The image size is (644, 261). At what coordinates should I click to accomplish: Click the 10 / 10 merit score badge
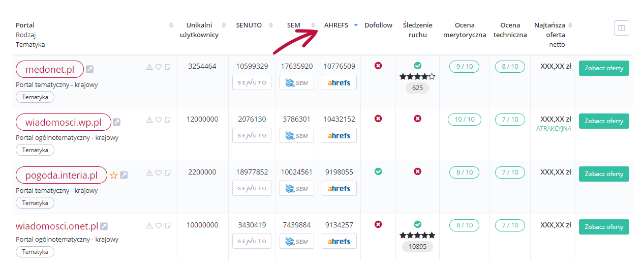465,119
